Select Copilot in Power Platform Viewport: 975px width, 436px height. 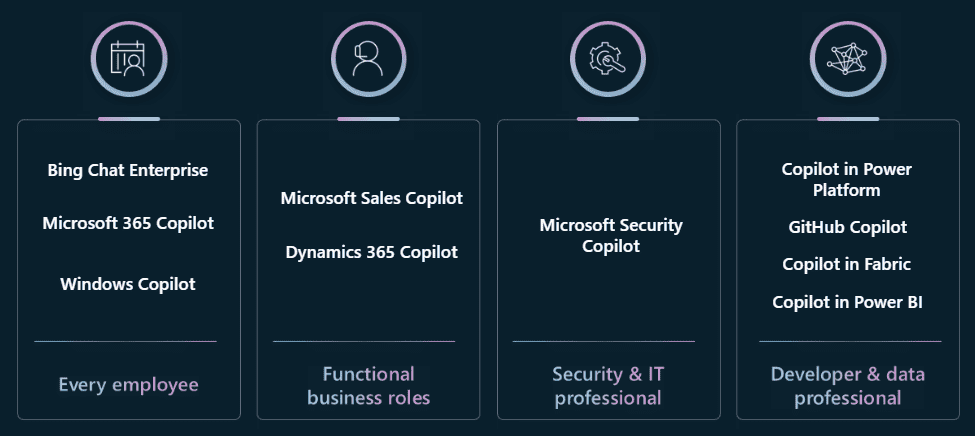pyautogui.click(x=847, y=179)
